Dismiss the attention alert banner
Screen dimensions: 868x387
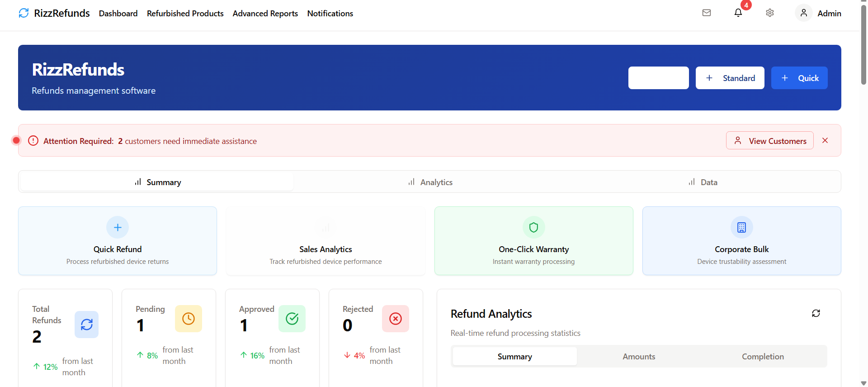click(x=825, y=140)
